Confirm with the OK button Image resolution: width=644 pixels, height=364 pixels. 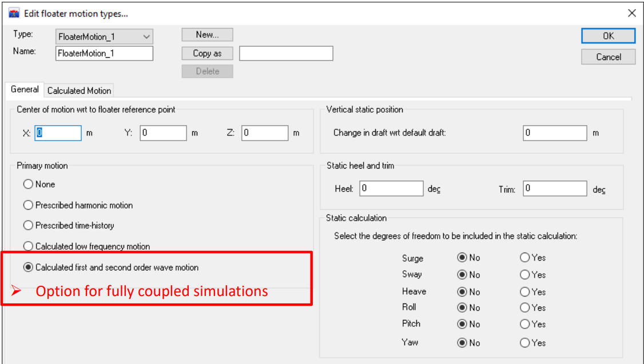(608, 35)
